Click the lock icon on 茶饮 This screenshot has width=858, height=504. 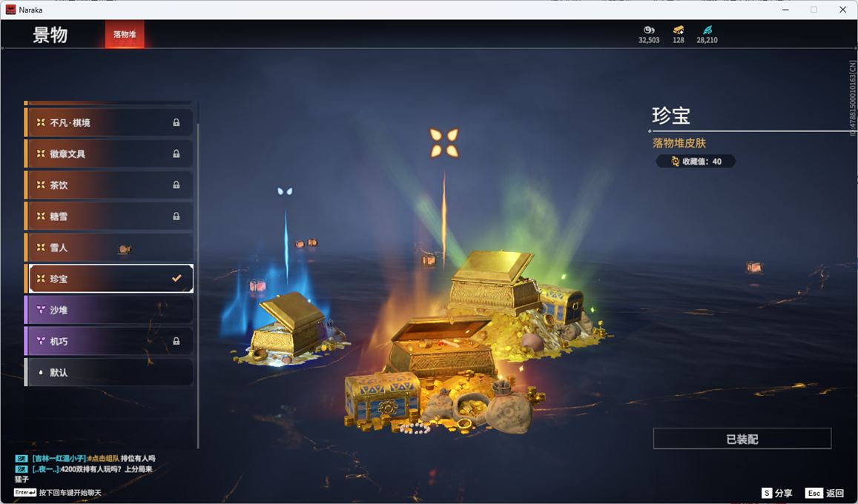176,185
